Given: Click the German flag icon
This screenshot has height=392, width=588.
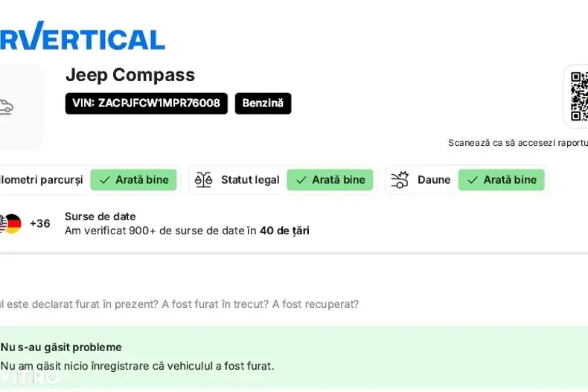Looking at the screenshot, I should coord(13,223).
